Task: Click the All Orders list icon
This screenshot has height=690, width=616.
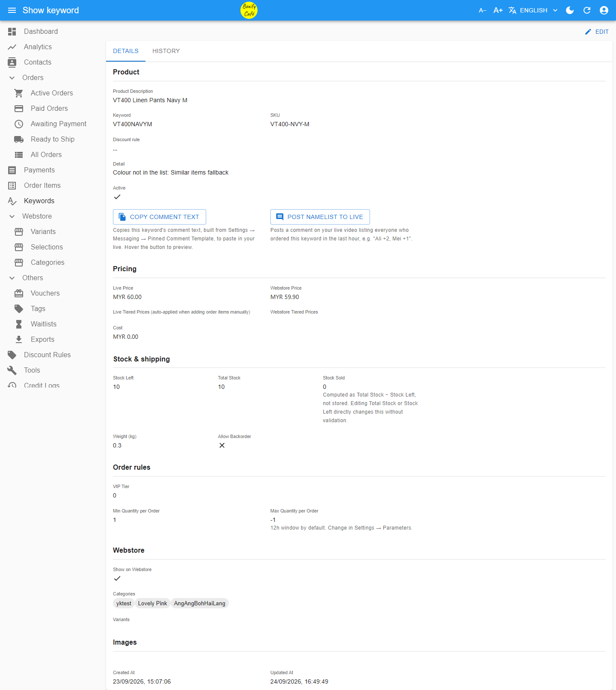Action: click(19, 154)
